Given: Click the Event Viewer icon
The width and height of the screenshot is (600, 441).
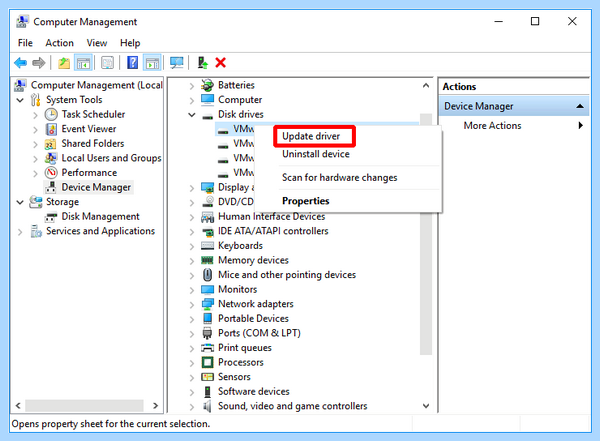Looking at the screenshot, I should (x=51, y=129).
